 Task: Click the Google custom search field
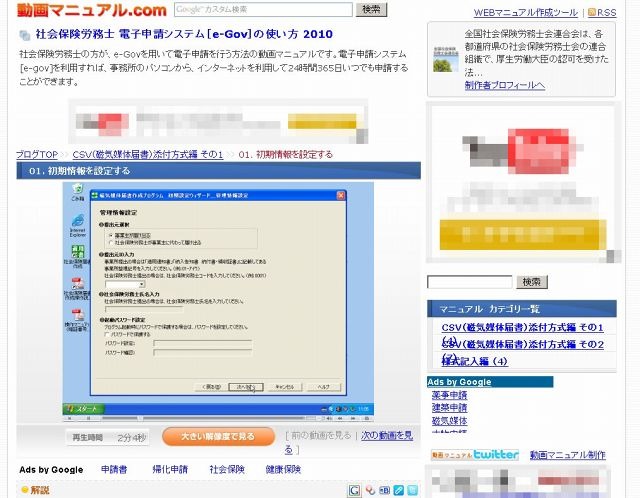263,9
